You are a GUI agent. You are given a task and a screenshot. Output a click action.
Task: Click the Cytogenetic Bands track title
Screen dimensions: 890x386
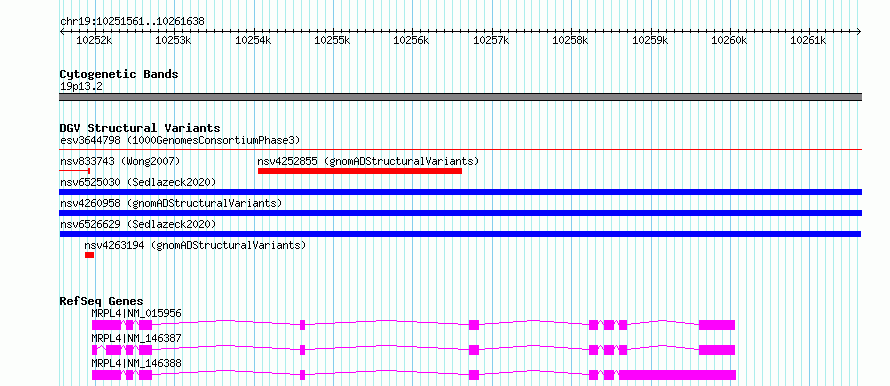click(119, 74)
